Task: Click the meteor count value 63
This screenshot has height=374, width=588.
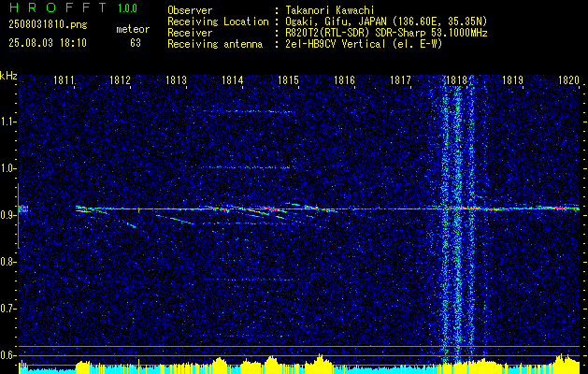Action: click(x=136, y=43)
